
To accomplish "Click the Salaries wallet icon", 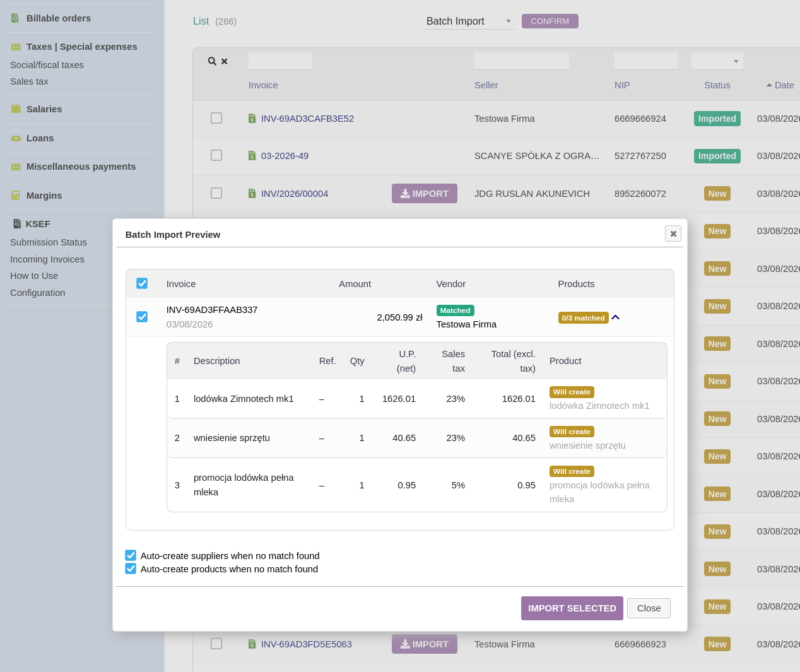I will tap(16, 109).
